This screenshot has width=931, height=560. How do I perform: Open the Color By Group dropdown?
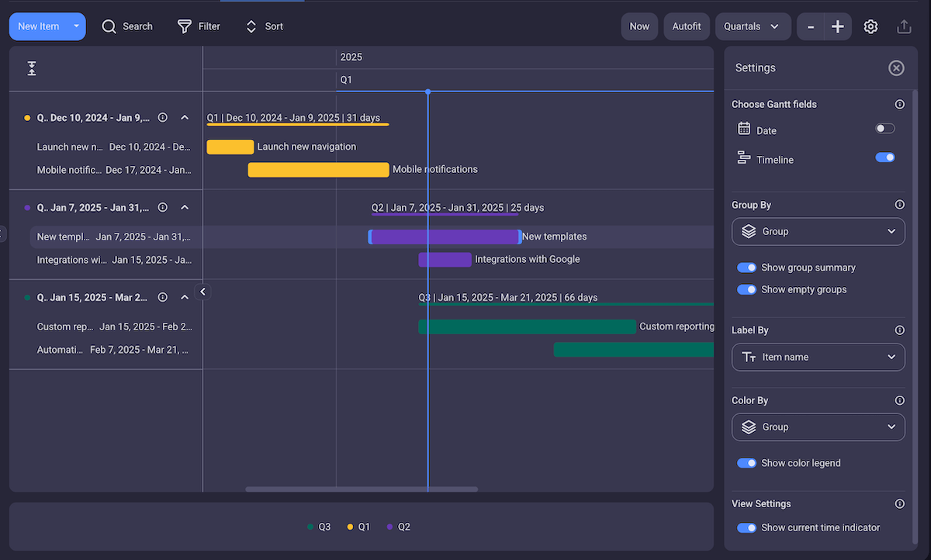(x=819, y=427)
